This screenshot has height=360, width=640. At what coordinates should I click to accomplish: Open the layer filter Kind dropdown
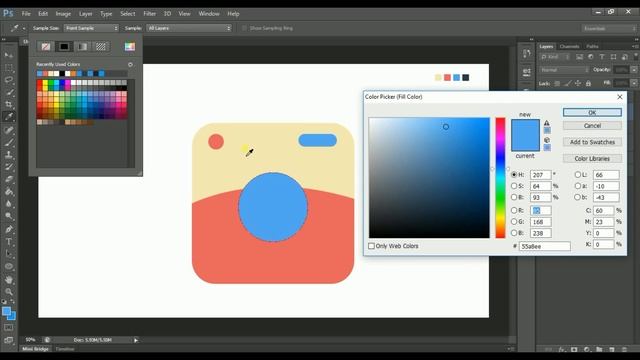coord(556,57)
